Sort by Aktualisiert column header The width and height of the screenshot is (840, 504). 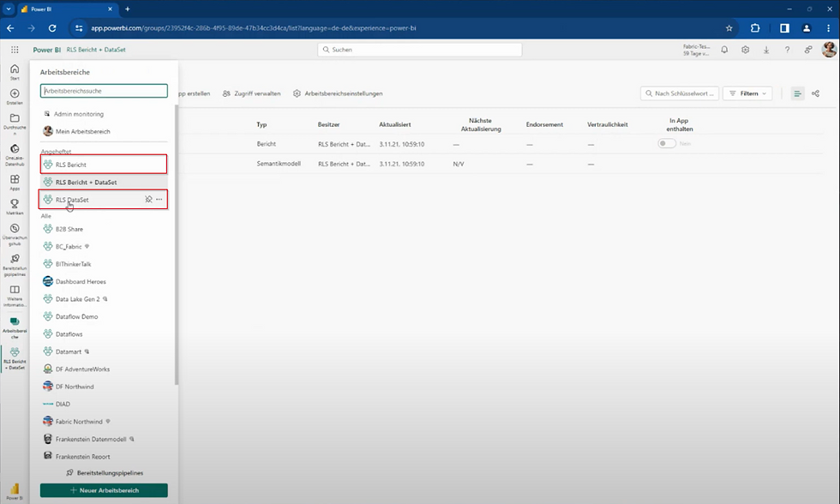coord(395,124)
